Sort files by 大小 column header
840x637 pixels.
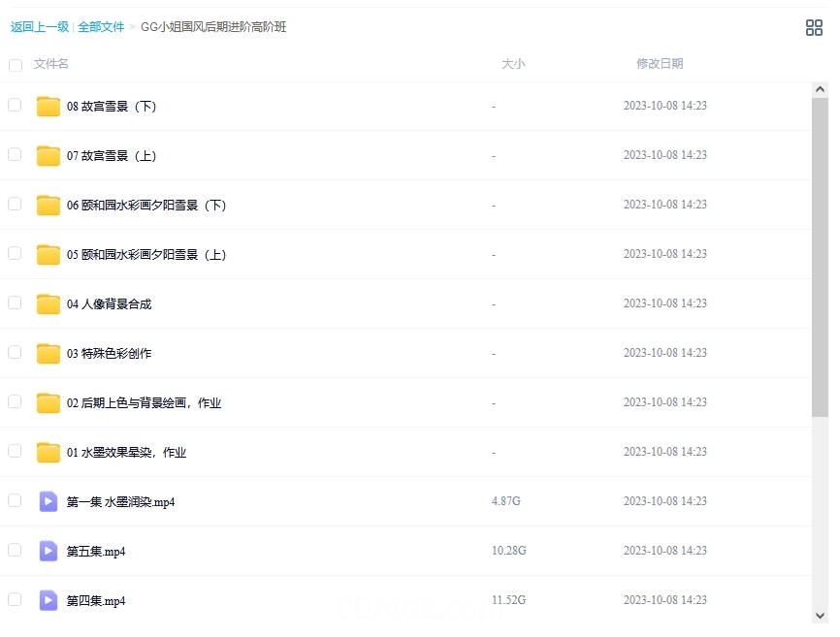pyautogui.click(x=513, y=64)
